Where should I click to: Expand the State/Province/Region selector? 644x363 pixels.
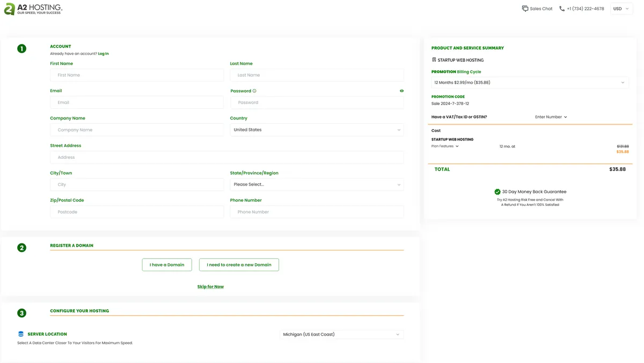(317, 184)
